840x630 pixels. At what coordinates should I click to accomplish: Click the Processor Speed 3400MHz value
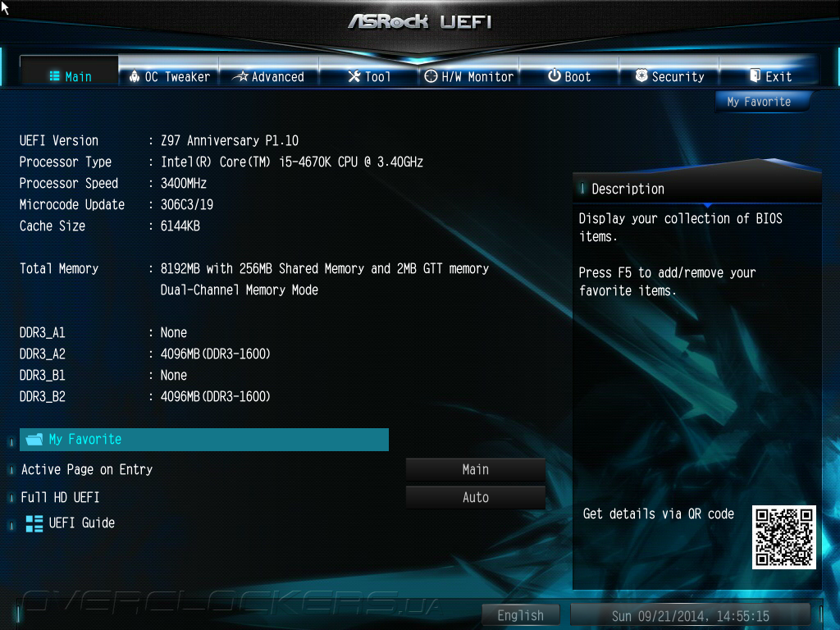[x=184, y=183]
